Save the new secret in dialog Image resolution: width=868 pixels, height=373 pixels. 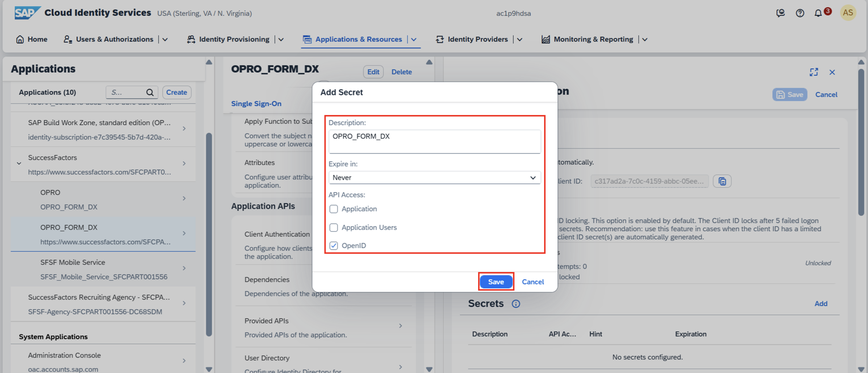(496, 282)
